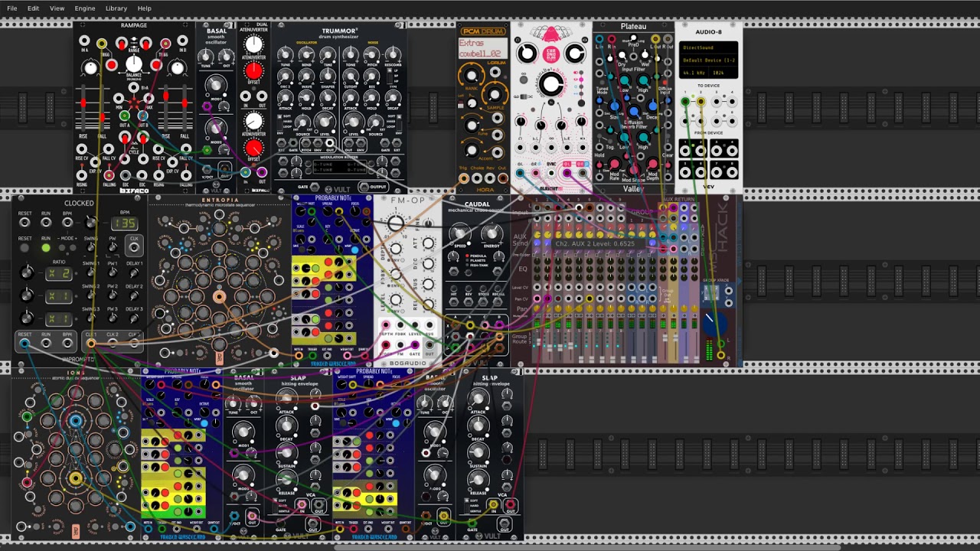Click the IN B jack on Rampage
980x551 pixels.
tap(184, 41)
